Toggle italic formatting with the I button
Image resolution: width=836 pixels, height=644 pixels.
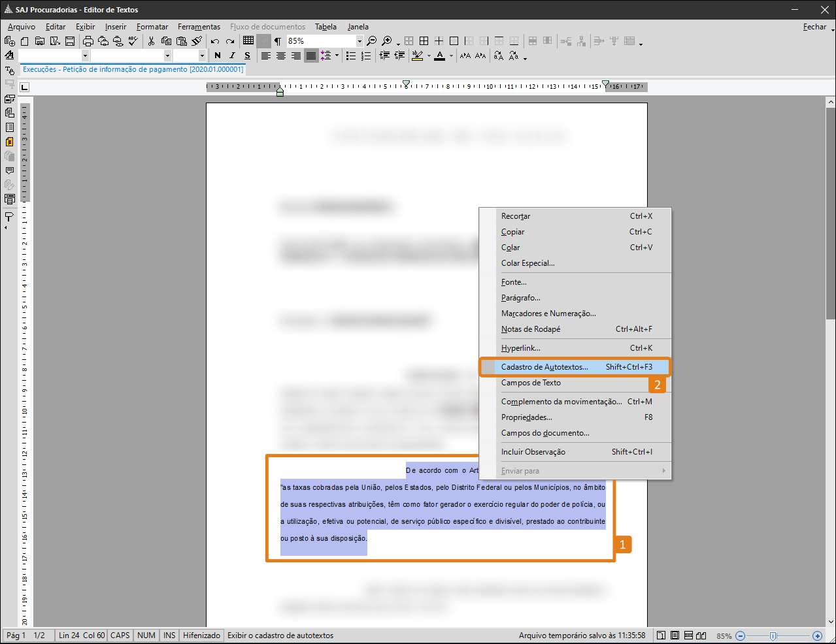pos(232,56)
